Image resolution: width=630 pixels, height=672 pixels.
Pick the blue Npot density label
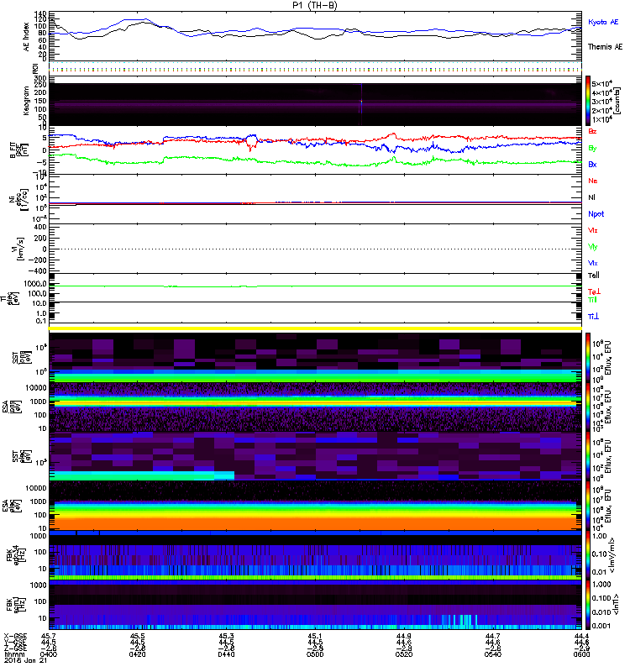coord(596,213)
